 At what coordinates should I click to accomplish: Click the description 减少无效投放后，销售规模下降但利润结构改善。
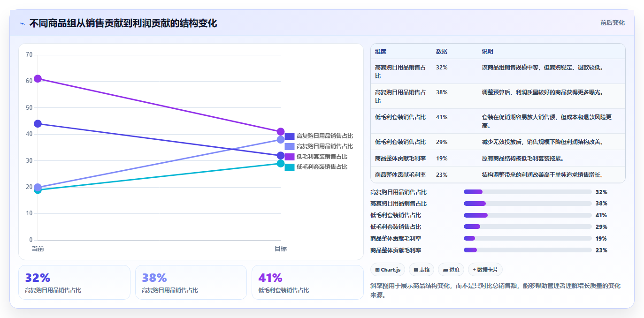point(543,142)
